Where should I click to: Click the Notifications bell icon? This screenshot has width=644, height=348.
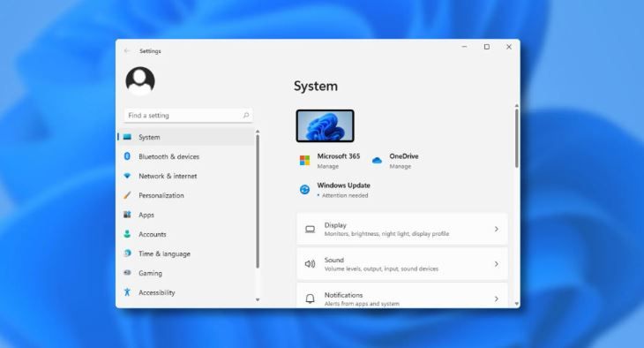coord(310,299)
